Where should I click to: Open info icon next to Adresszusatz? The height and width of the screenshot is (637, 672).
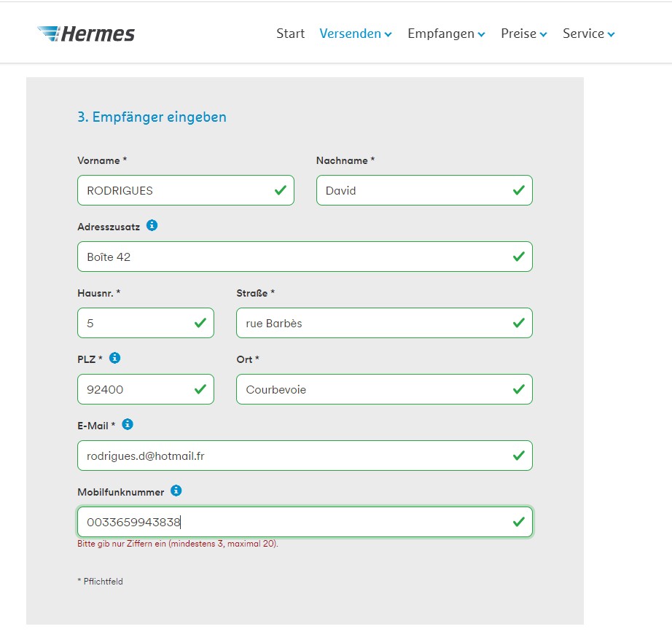point(152,225)
